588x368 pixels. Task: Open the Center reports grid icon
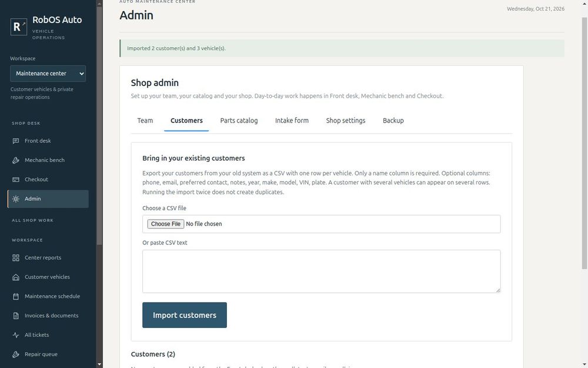[16, 258]
